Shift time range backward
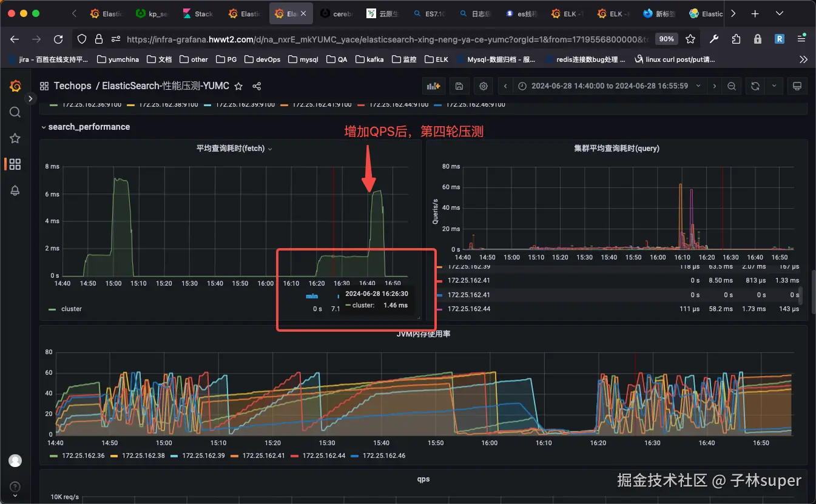 (x=506, y=86)
